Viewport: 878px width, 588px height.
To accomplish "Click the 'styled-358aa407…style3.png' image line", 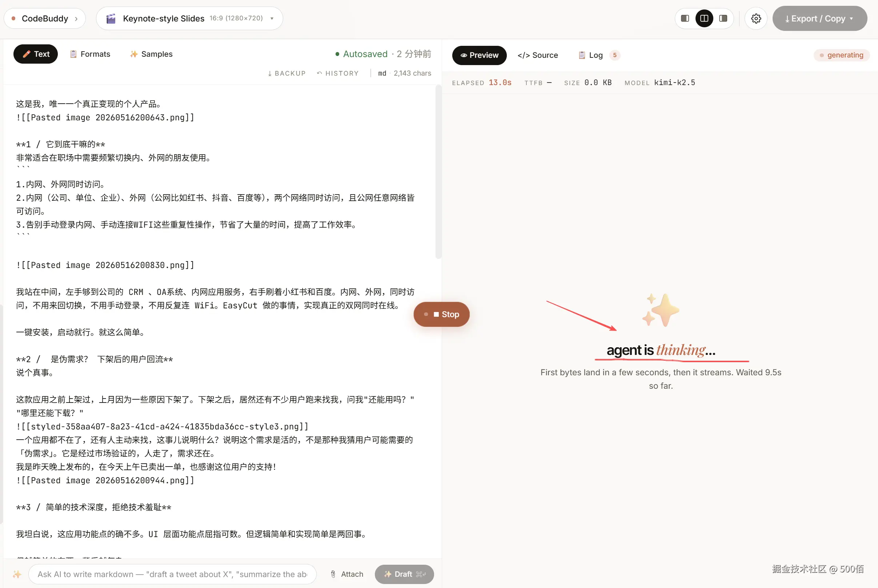I will click(162, 427).
